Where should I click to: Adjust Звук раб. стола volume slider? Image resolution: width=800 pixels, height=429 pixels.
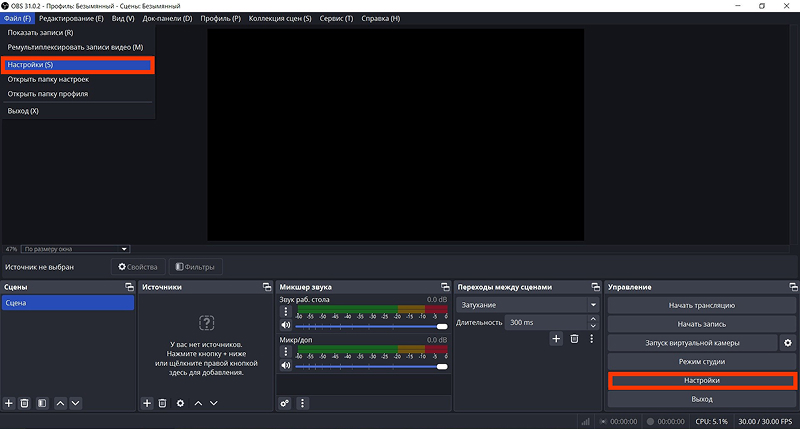371,326
